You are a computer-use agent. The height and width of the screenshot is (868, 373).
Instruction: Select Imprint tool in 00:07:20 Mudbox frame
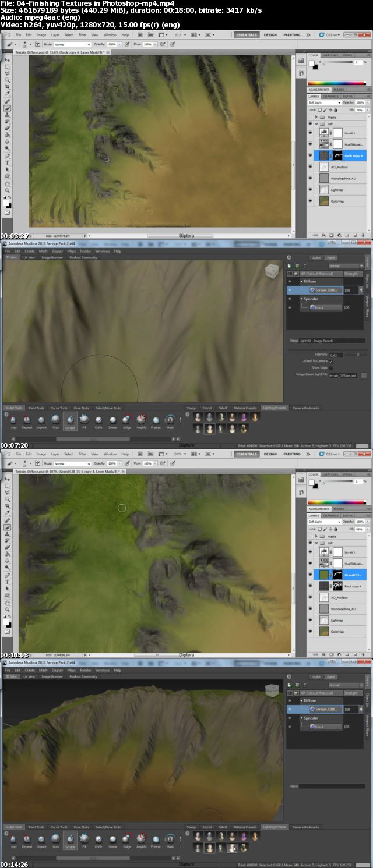41,421
